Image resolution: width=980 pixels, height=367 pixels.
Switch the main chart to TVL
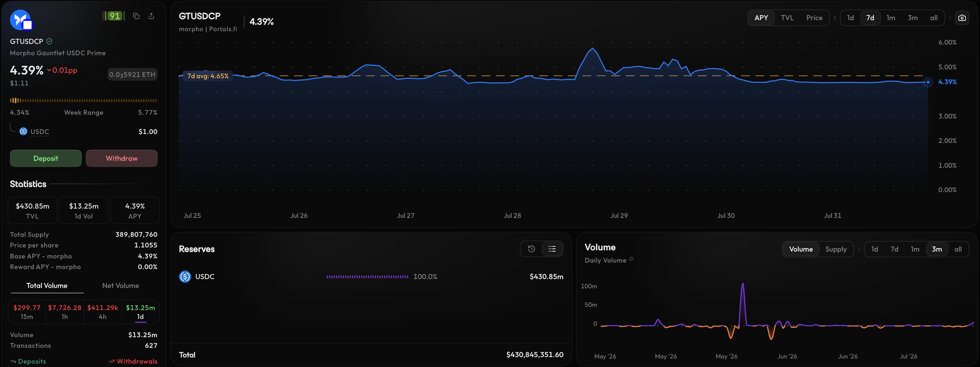[787, 18]
